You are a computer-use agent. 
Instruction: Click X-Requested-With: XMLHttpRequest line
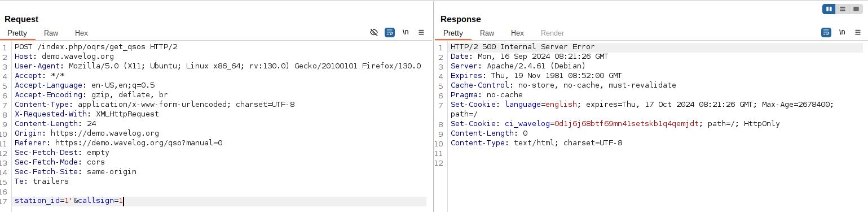87,114
